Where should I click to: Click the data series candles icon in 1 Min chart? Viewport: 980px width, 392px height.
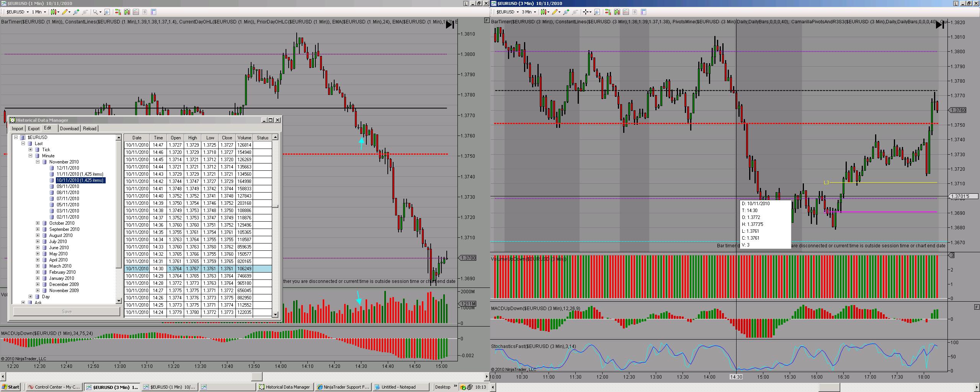click(x=127, y=12)
